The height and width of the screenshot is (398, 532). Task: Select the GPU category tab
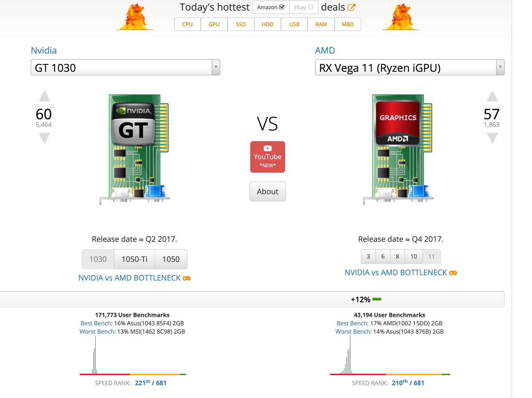click(x=214, y=24)
